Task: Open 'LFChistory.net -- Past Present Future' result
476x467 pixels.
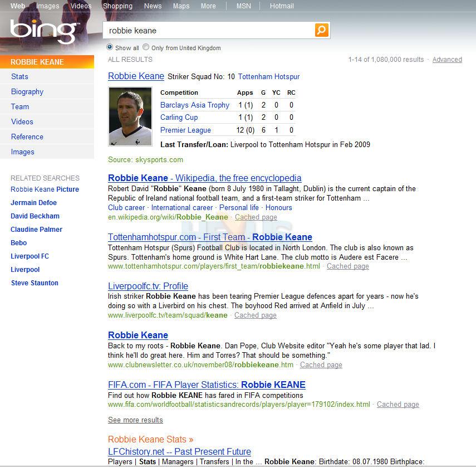Action: click(x=179, y=451)
